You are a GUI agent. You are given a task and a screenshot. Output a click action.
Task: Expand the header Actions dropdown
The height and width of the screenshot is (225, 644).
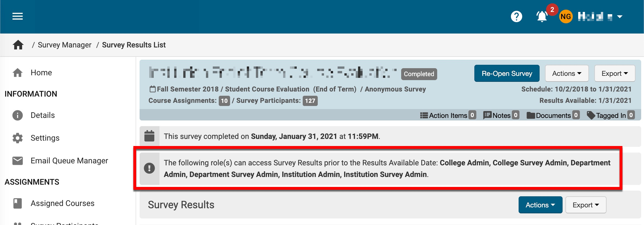[567, 74]
